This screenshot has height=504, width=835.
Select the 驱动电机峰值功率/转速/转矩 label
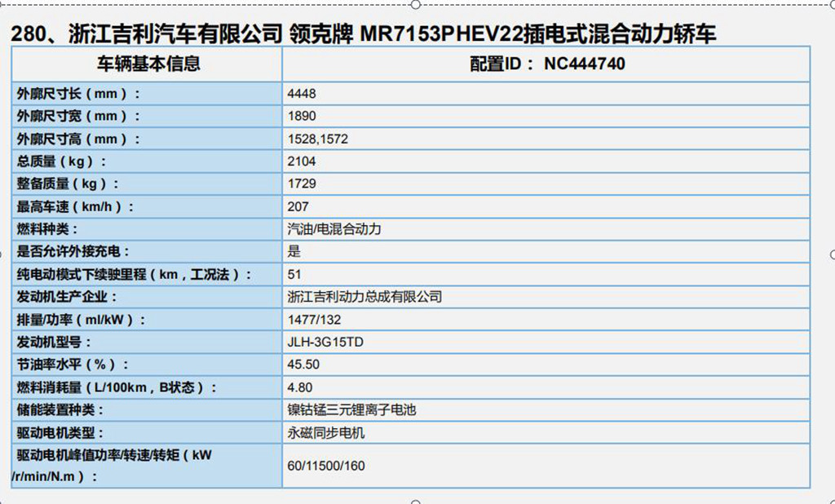tap(112, 466)
